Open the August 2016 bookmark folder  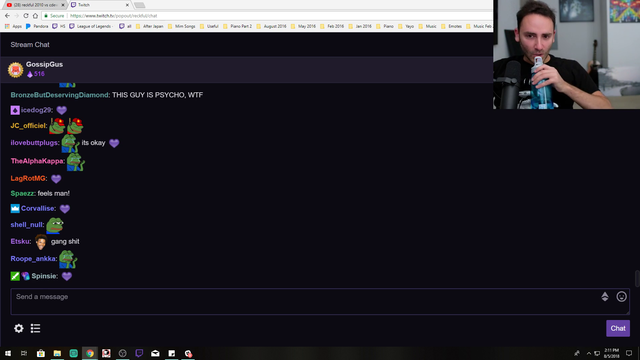click(271, 26)
